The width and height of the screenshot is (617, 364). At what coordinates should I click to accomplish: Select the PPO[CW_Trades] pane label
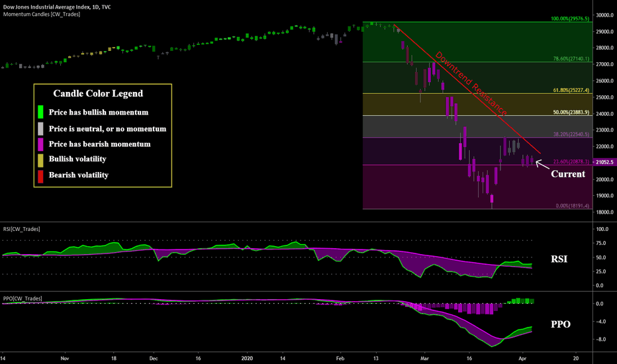point(23,298)
